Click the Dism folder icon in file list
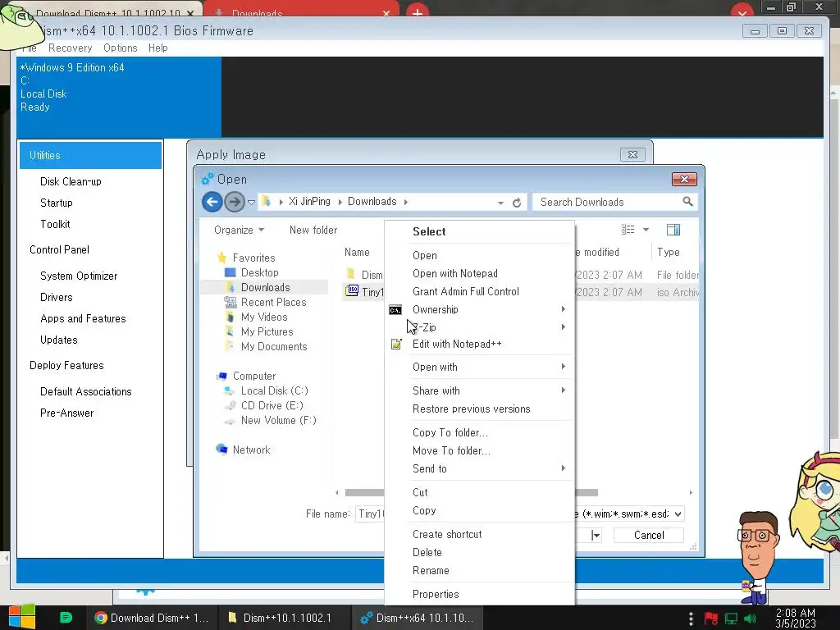The height and width of the screenshot is (630, 840). click(351, 274)
